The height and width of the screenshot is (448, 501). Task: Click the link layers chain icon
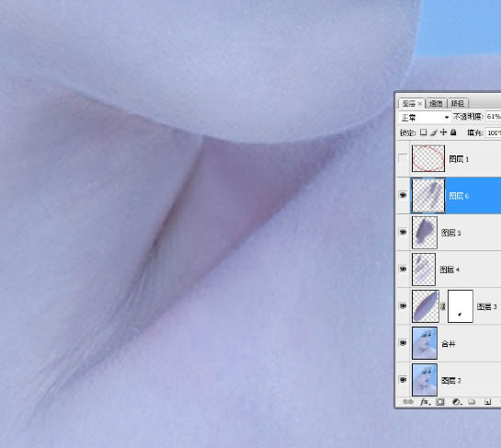point(408,402)
